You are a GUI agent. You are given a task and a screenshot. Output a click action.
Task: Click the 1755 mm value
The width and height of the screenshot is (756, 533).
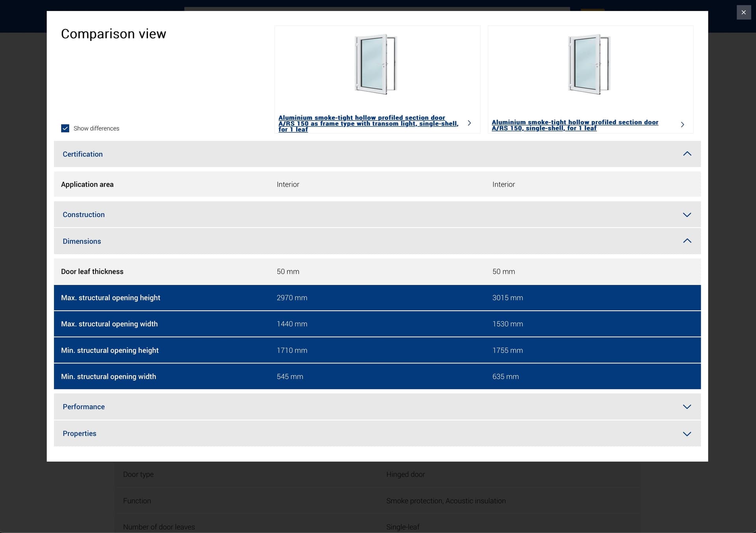[x=508, y=350]
